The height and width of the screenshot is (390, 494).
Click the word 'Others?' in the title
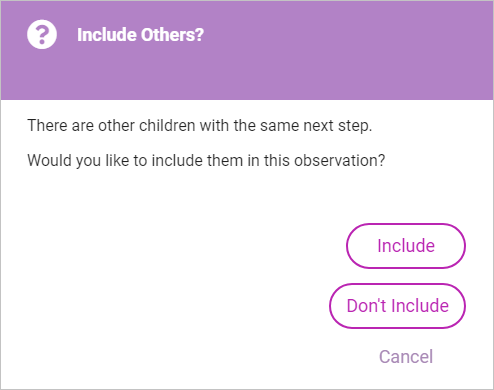point(171,35)
